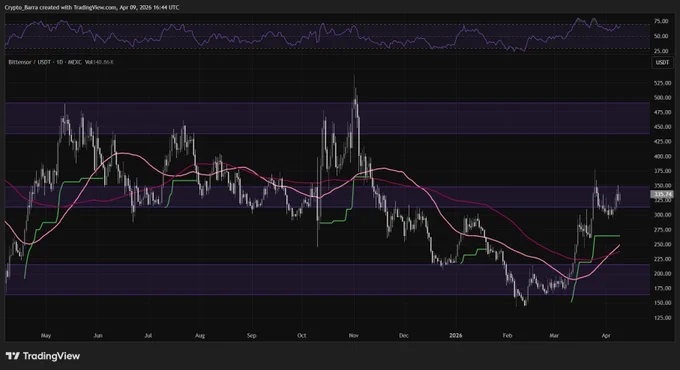Click the 500.00 price axis label
680x370 pixels.
pos(662,98)
